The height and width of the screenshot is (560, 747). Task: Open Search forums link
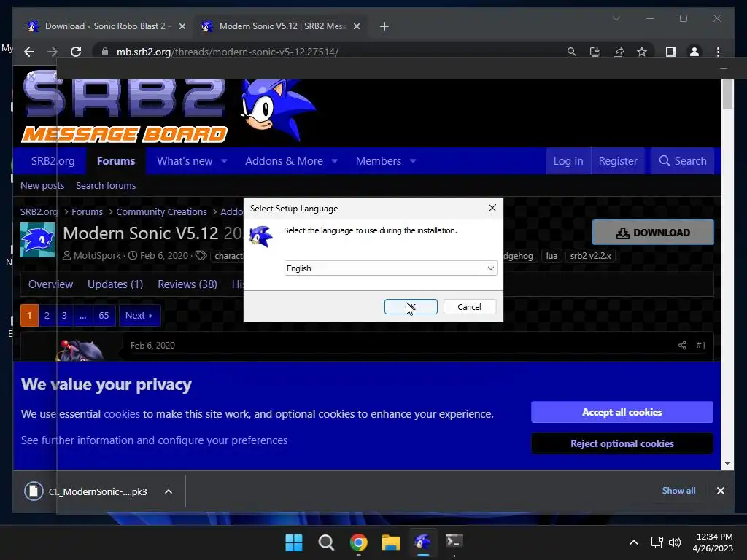tap(106, 186)
